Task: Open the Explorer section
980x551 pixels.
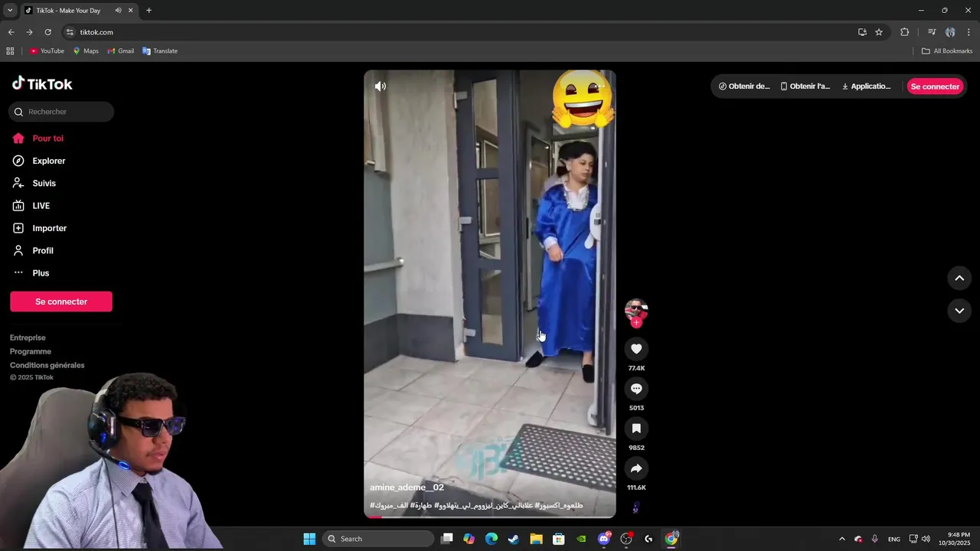Action: [48, 161]
